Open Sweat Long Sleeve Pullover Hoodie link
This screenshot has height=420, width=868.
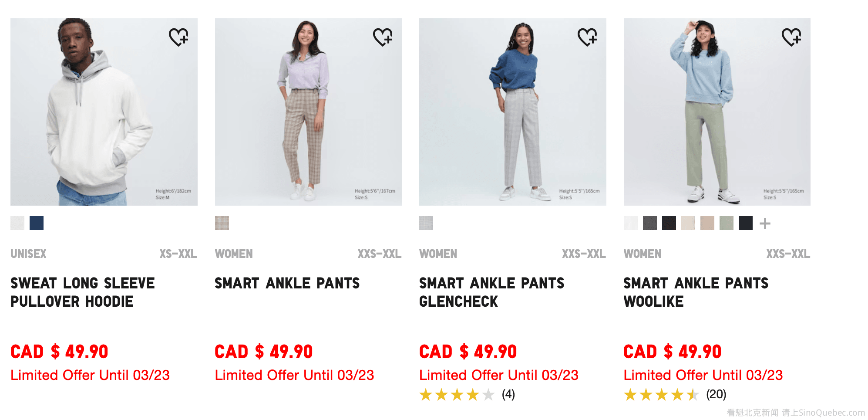point(82,292)
